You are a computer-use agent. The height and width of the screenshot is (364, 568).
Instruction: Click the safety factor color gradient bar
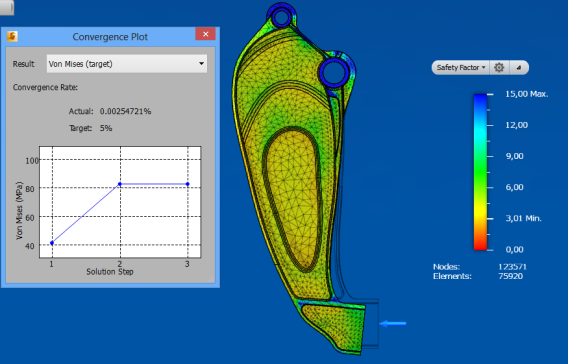point(480,172)
